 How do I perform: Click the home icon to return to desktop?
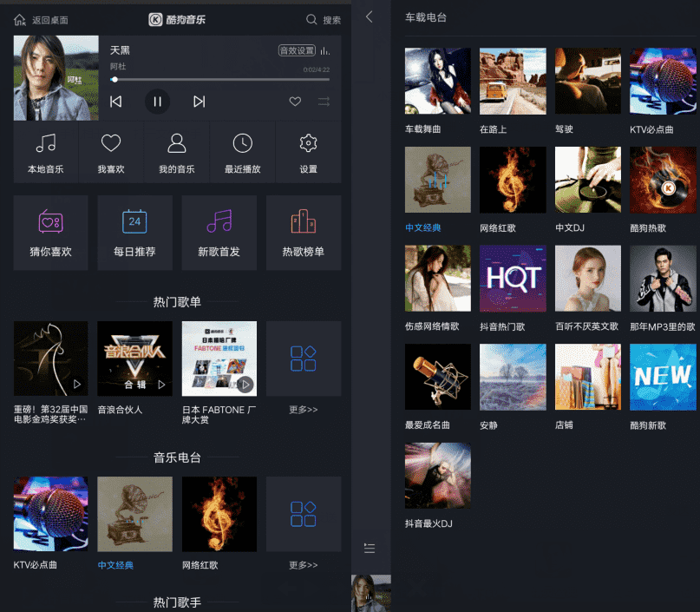pyautogui.click(x=20, y=20)
